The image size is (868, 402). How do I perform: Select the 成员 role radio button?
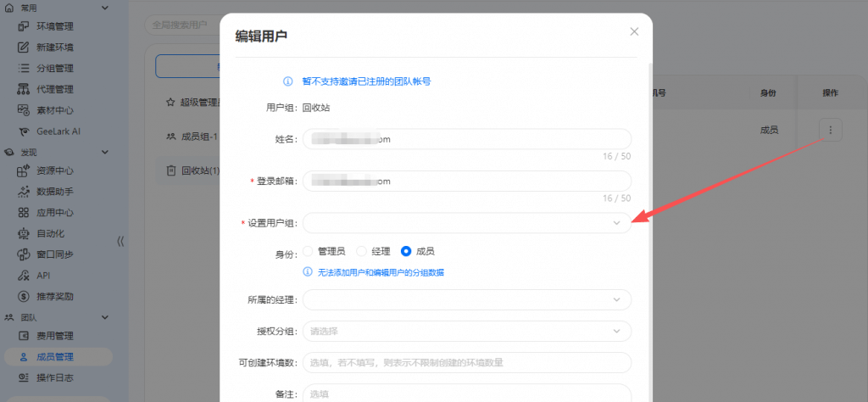406,251
